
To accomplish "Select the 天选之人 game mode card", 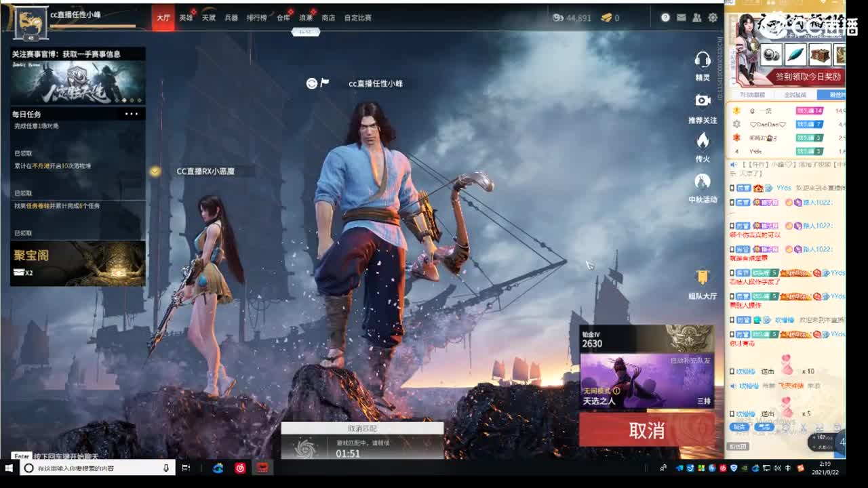I will (647, 381).
